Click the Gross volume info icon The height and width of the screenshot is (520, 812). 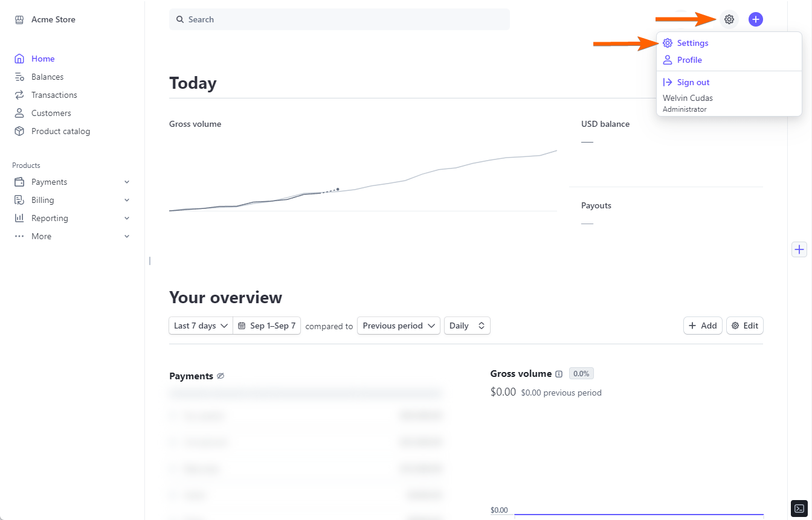tap(559, 374)
